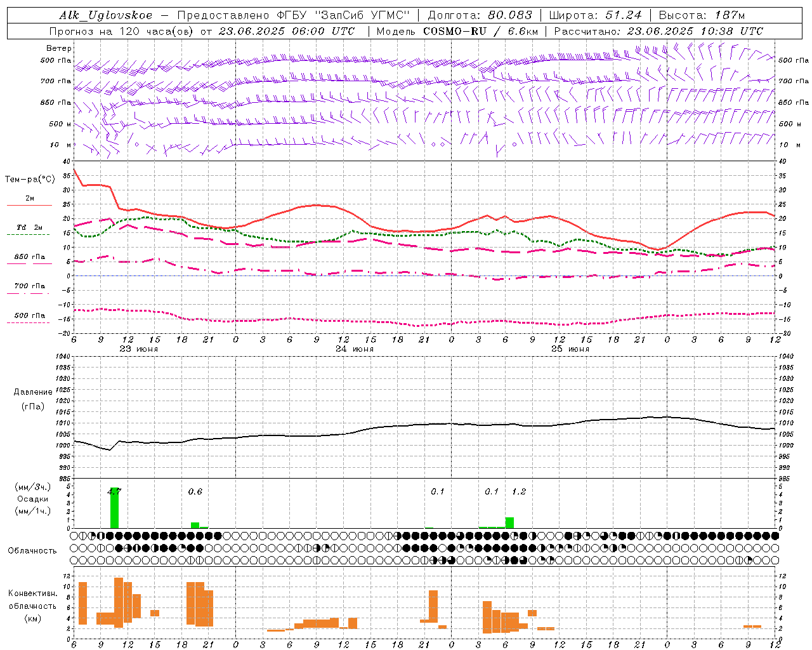Click the 24 июня date label
The image size is (812, 650).
point(355,349)
